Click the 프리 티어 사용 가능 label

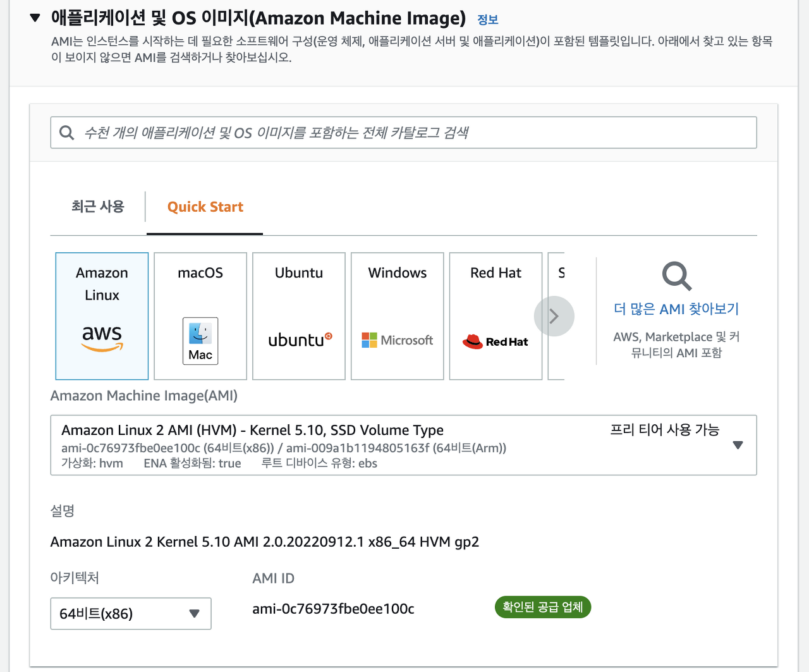[665, 430]
